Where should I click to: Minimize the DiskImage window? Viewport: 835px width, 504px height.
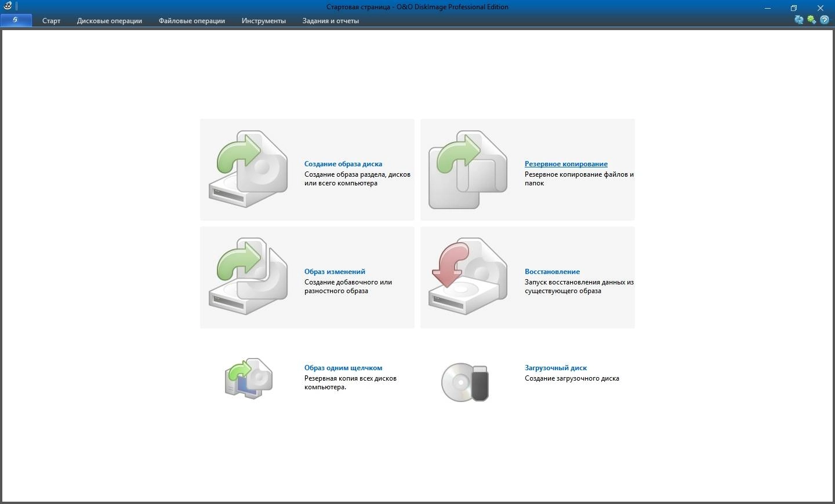tap(768, 8)
